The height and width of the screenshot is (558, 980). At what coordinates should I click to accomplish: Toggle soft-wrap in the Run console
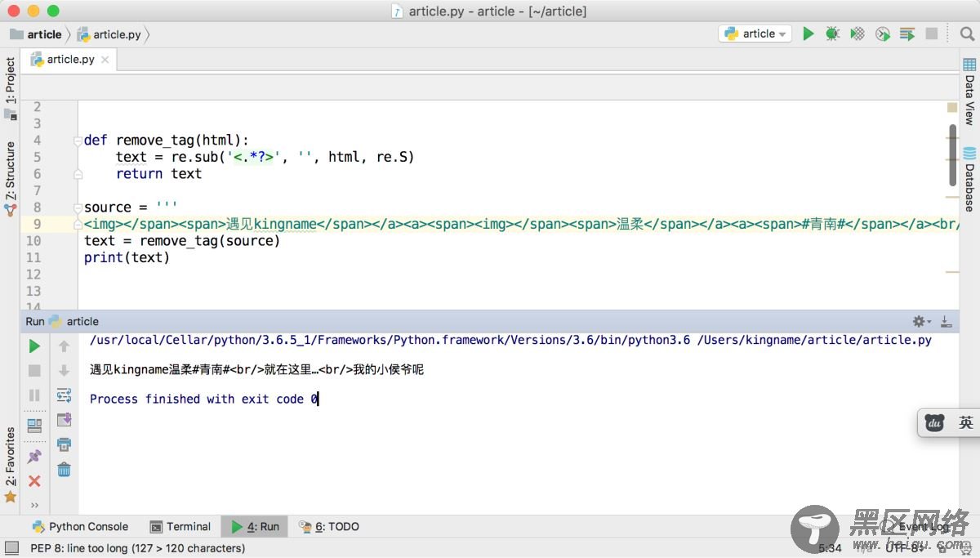pyautogui.click(x=64, y=395)
